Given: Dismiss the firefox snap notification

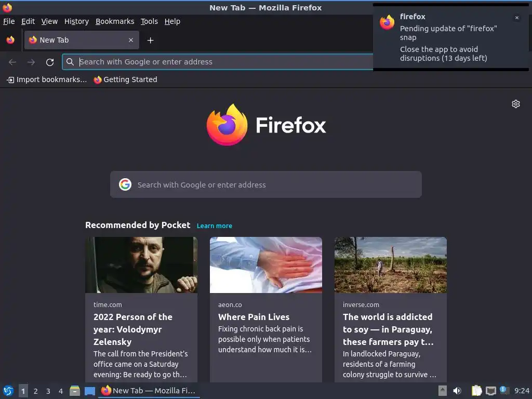Looking at the screenshot, I should coord(517,18).
